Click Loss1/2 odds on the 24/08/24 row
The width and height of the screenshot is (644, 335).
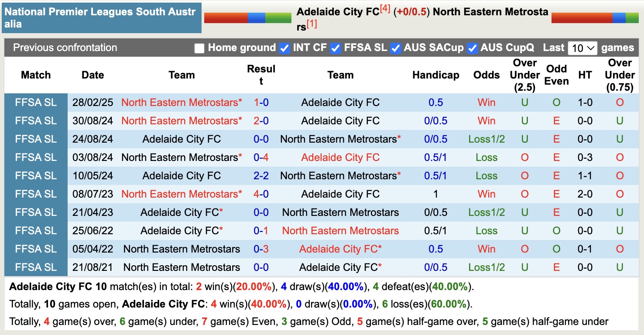point(486,139)
